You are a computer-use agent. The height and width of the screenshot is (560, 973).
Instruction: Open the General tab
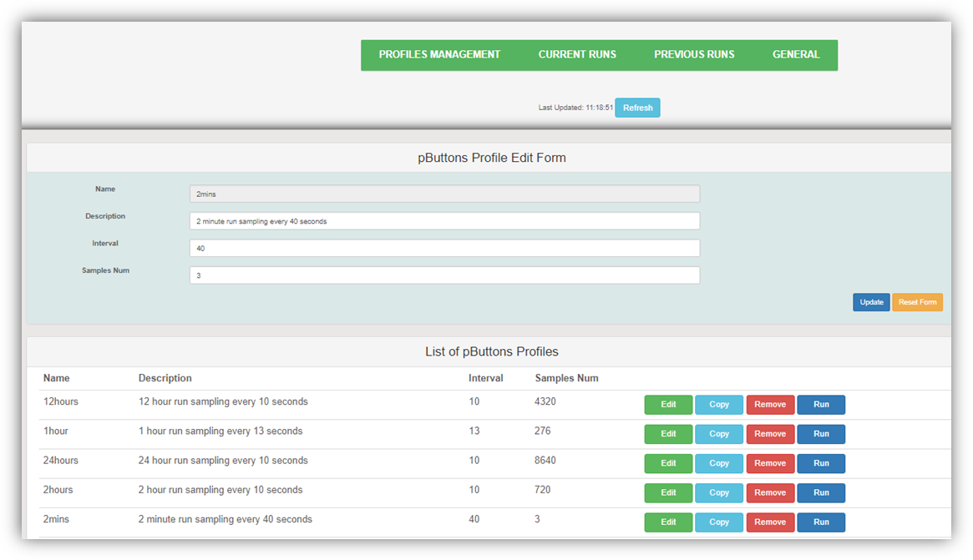coord(795,55)
